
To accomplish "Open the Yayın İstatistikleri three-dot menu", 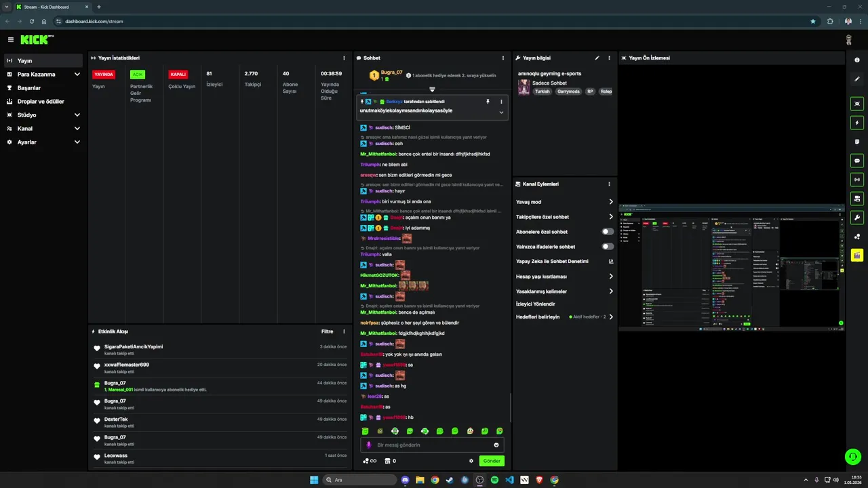I will pos(344,58).
